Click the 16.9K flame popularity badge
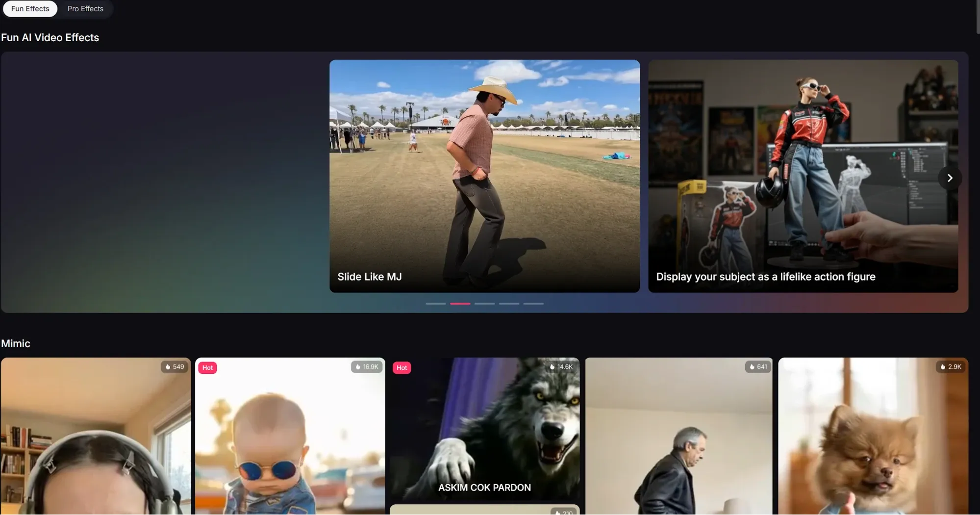Image resolution: width=980 pixels, height=515 pixels. [367, 367]
